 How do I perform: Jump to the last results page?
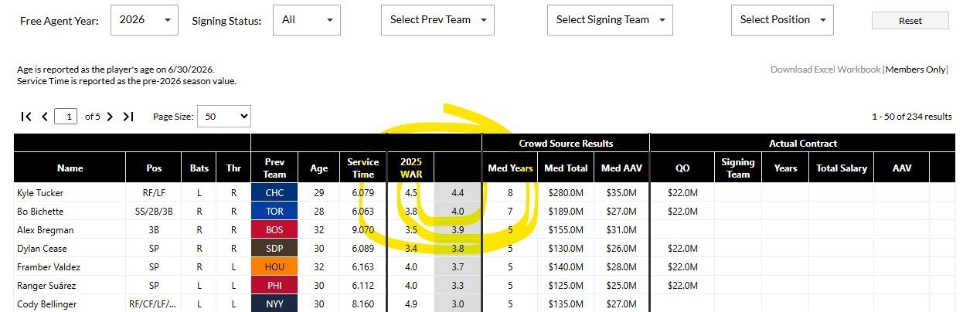pos(128,117)
